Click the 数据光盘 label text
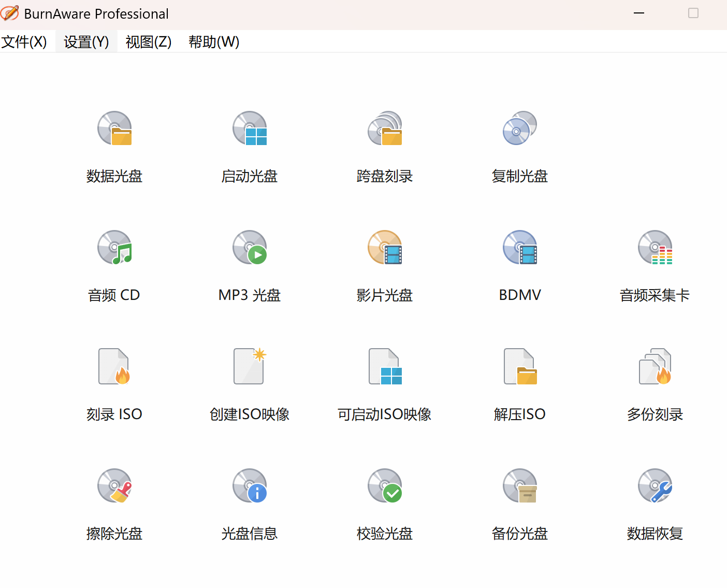727x588 pixels. (114, 176)
